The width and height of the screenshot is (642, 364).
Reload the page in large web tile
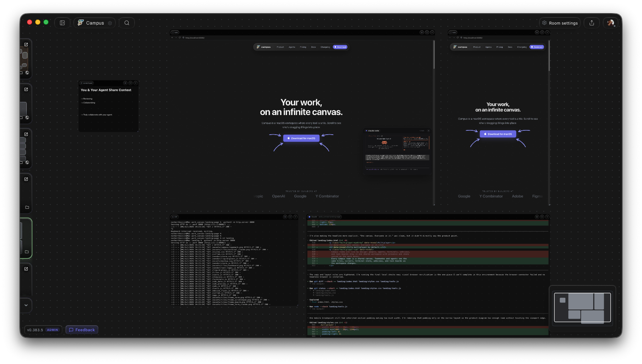[180, 37]
